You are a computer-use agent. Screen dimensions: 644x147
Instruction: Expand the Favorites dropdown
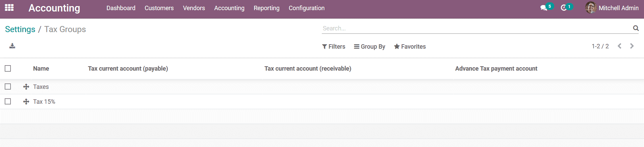[x=410, y=47]
